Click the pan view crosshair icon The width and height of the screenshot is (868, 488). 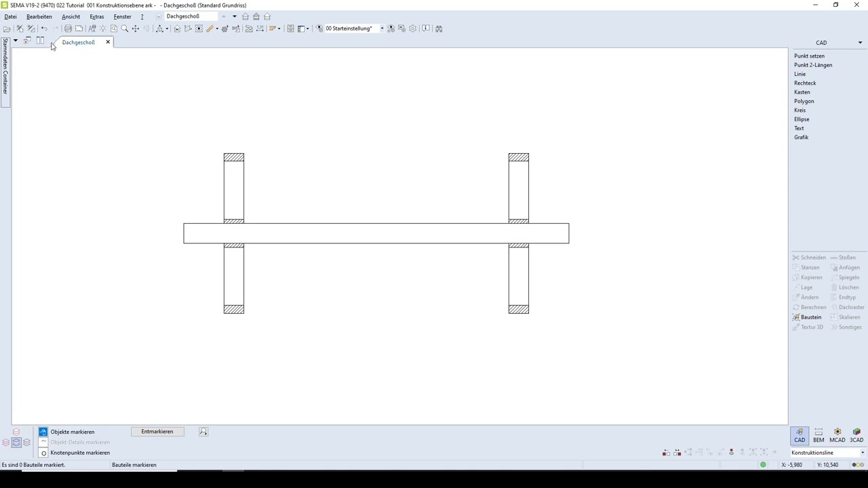point(136,28)
